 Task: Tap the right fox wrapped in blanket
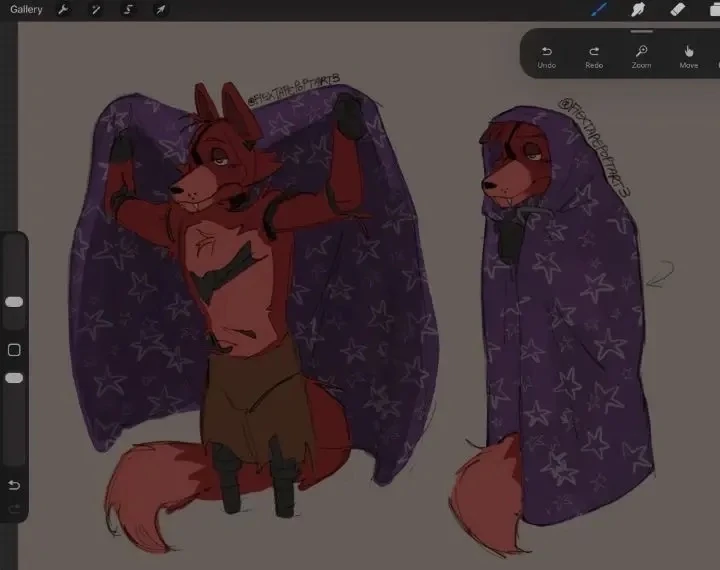558,322
